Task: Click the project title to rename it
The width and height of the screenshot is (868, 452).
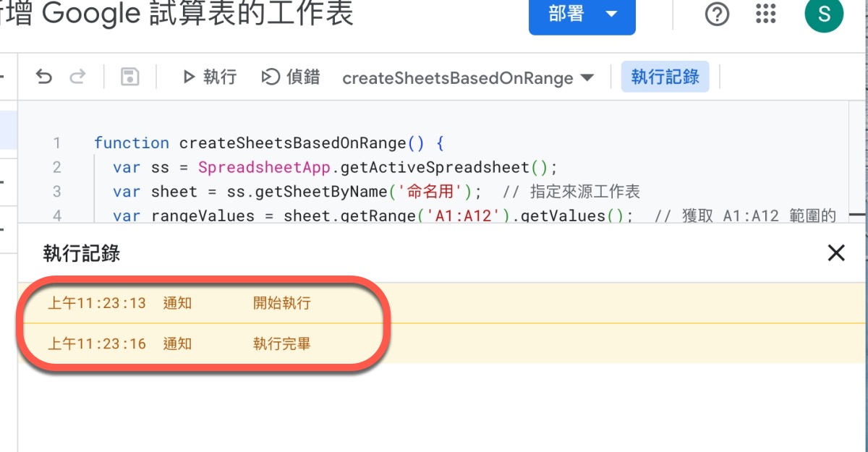Action: click(177, 14)
